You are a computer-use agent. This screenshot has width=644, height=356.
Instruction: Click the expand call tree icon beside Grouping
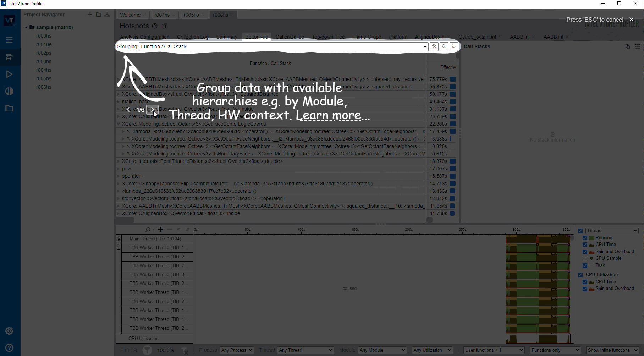(x=454, y=46)
